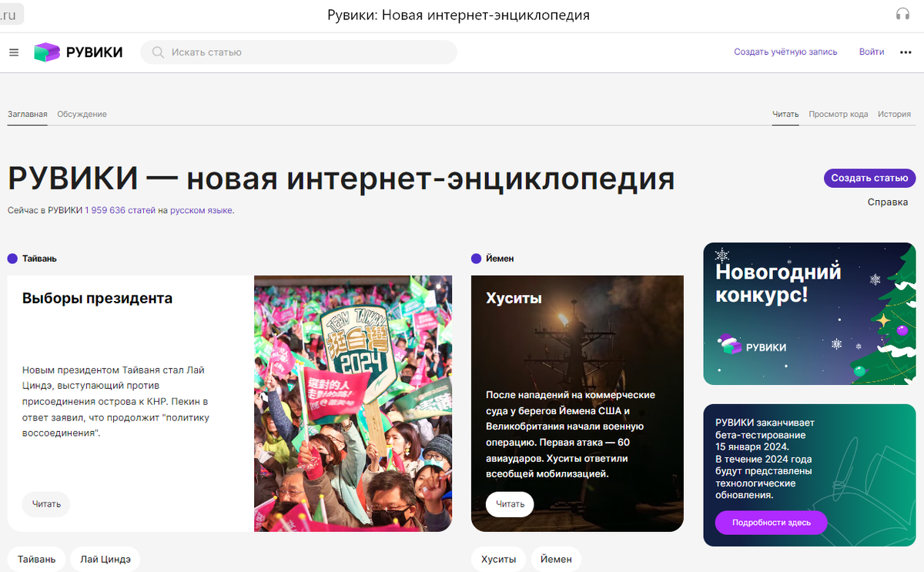This screenshot has height=572, width=924.
Task: Switch to the Заглавная tab
Action: [28, 114]
